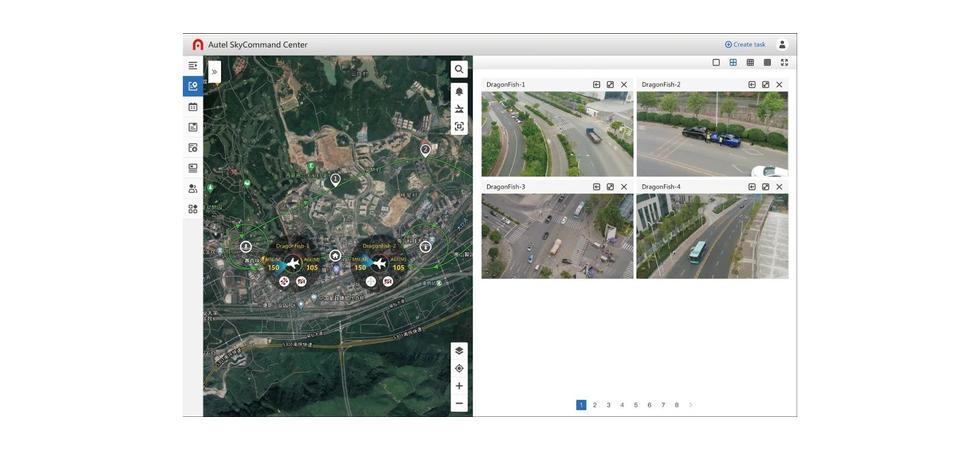This screenshot has width=980, height=450.
Task: Select waypoint marker 1 on map
Action: tap(336, 180)
